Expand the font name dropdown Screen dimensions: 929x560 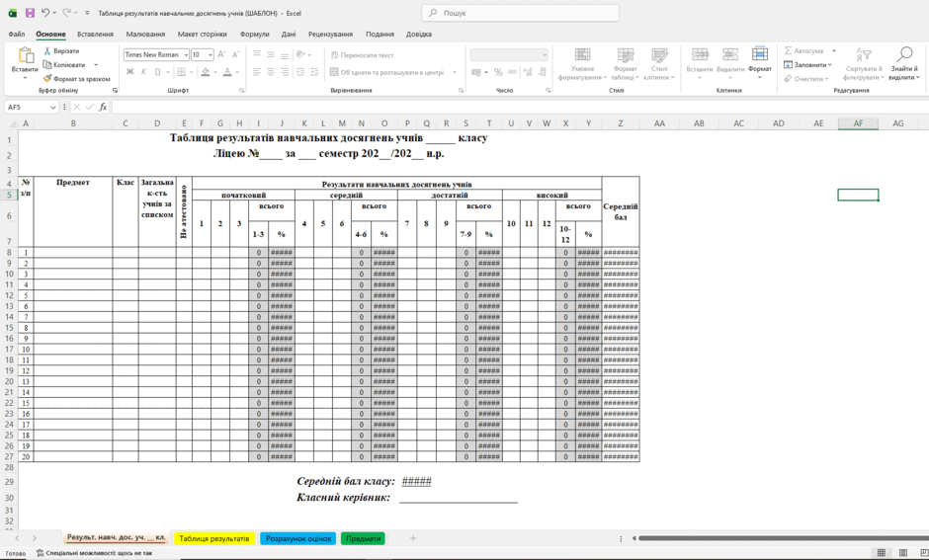click(186, 54)
